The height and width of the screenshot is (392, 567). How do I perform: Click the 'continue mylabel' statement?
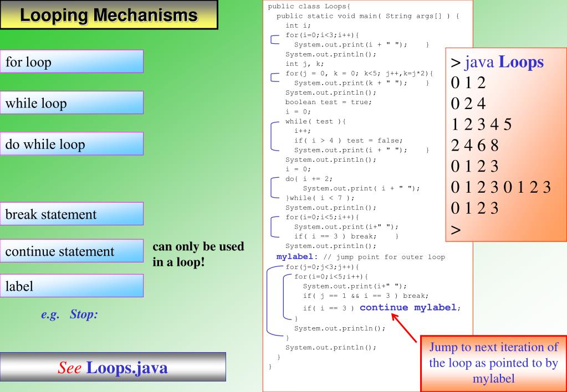pos(408,307)
